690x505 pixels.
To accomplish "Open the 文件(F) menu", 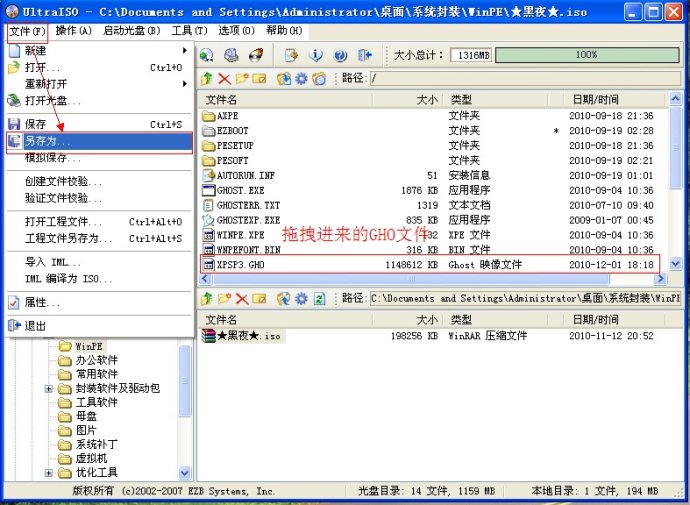I will [x=27, y=31].
